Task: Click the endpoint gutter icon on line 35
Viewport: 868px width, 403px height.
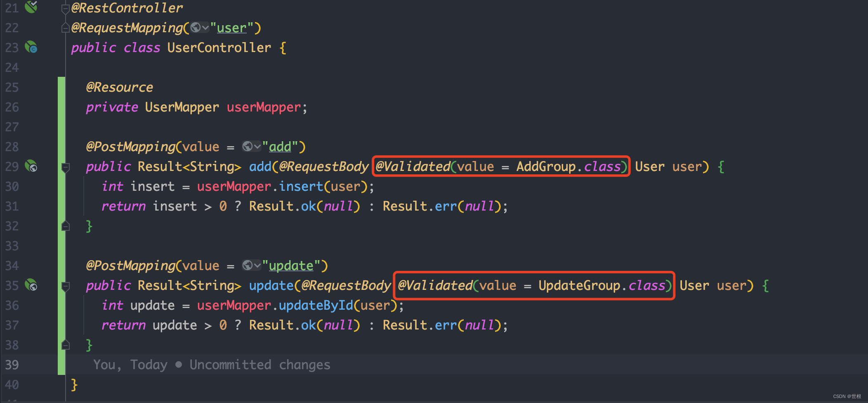Action: pos(31,285)
